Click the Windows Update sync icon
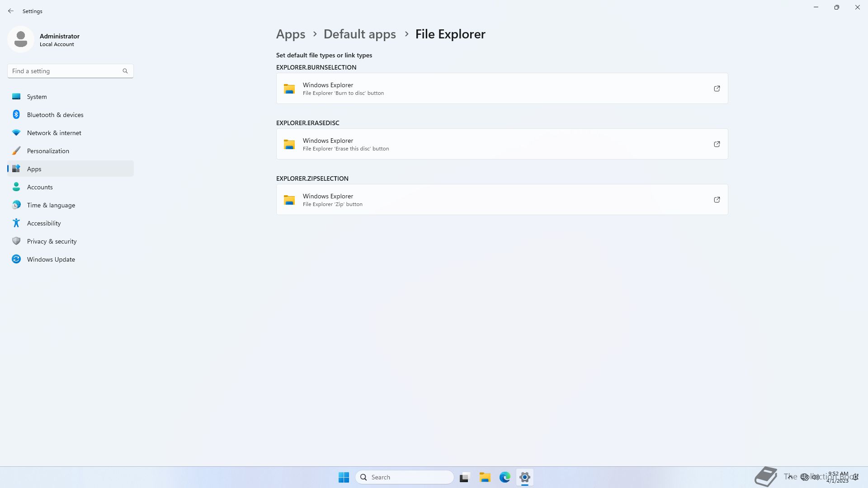The image size is (868, 488). (16, 259)
